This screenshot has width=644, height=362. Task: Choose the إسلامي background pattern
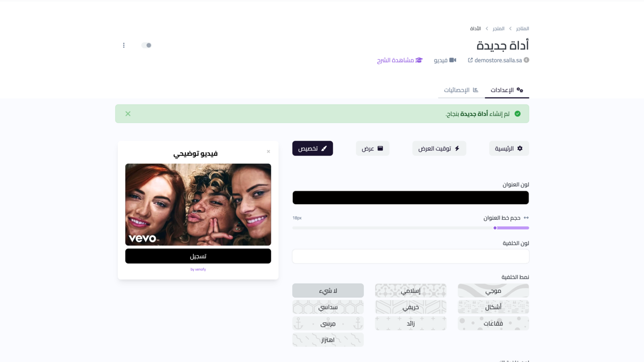411,291
